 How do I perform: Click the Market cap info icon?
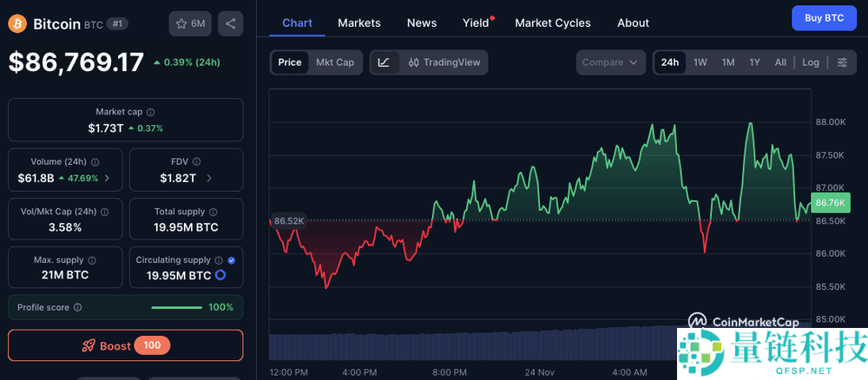[x=151, y=112]
